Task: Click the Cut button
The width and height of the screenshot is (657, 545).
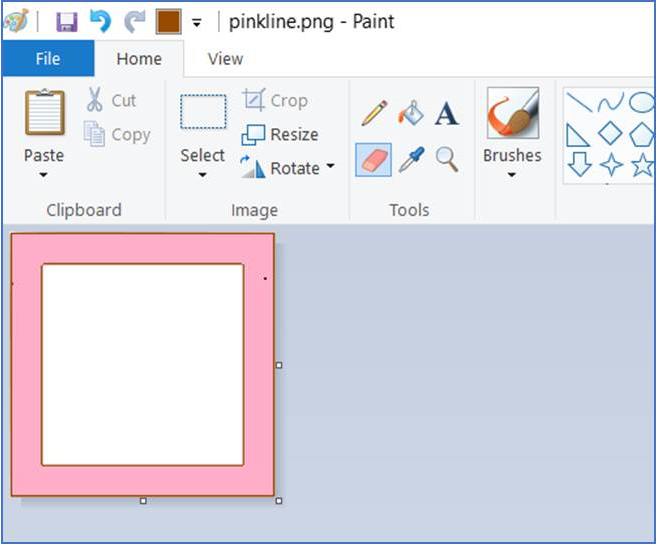Action: pos(111,100)
